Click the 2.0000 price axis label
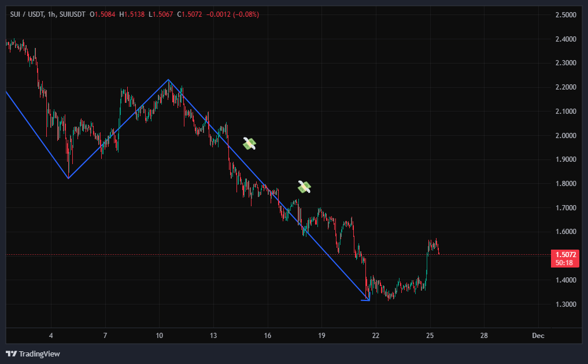Image resolution: width=588 pixels, height=364 pixels. (565, 135)
